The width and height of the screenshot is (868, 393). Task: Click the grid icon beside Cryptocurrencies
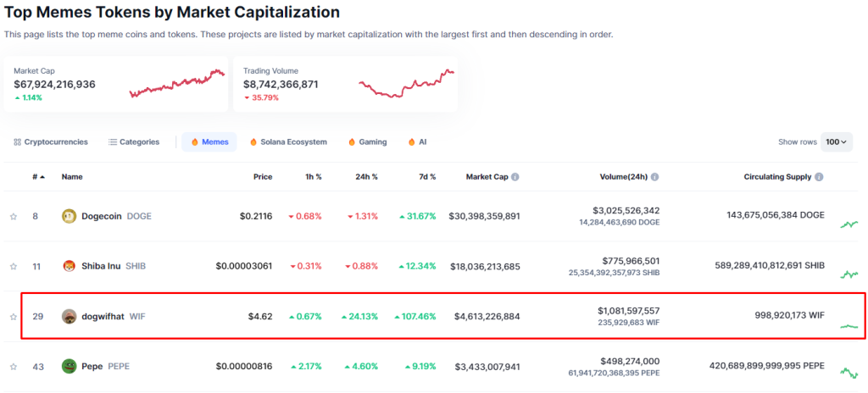pyautogui.click(x=17, y=142)
